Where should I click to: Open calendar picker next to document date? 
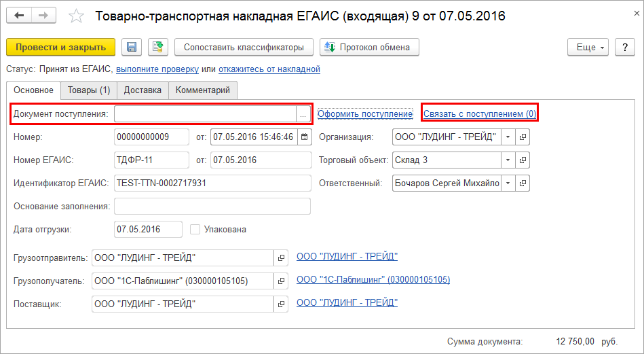click(x=305, y=137)
